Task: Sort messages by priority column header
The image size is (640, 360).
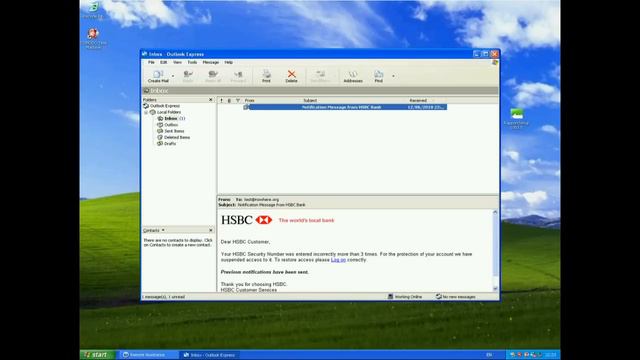Action: coord(221,100)
